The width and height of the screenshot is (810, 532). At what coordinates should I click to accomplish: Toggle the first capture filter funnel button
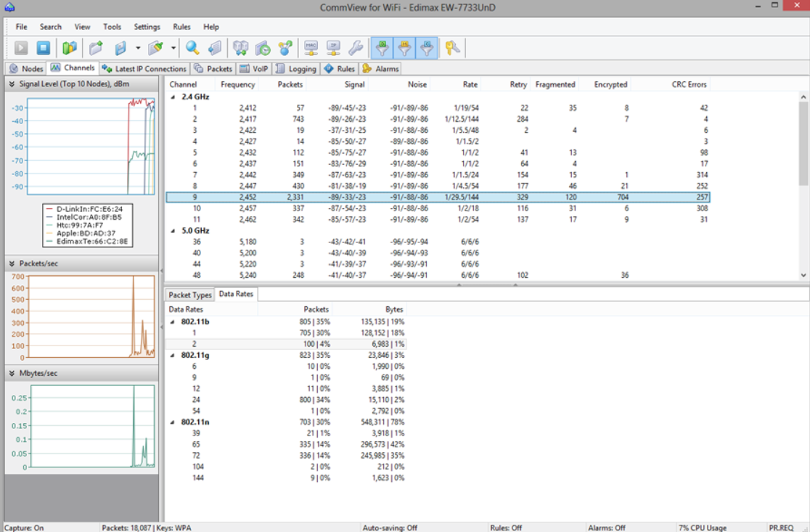pyautogui.click(x=382, y=48)
